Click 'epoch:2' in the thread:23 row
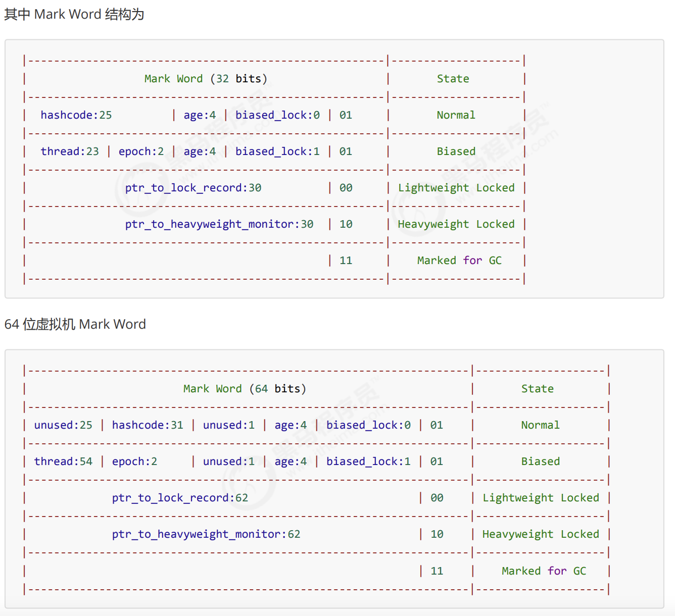This screenshot has width=675, height=616. pyautogui.click(x=141, y=151)
